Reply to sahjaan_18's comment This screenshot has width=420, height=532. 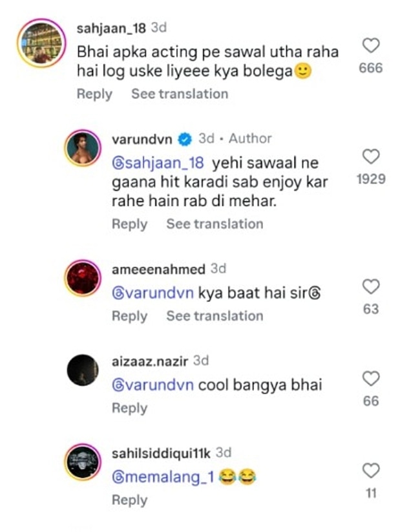click(94, 94)
